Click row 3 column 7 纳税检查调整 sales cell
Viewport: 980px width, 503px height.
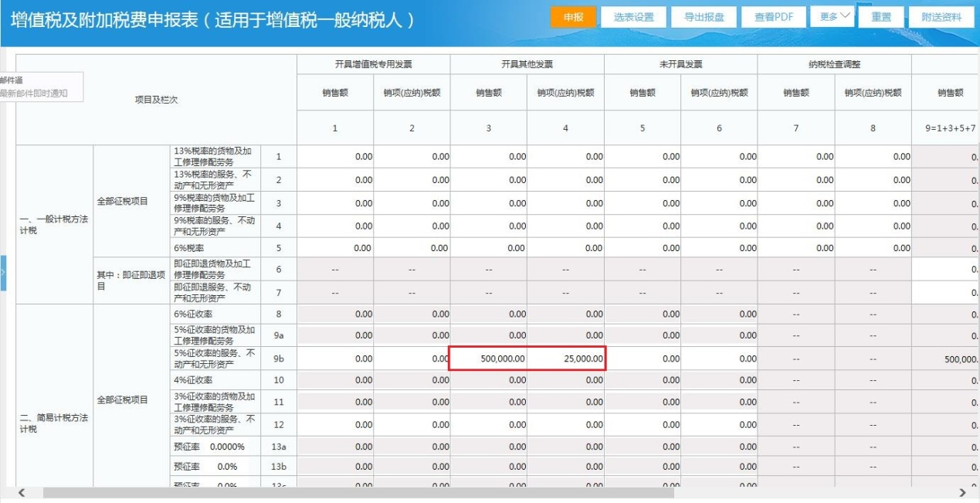click(796, 202)
